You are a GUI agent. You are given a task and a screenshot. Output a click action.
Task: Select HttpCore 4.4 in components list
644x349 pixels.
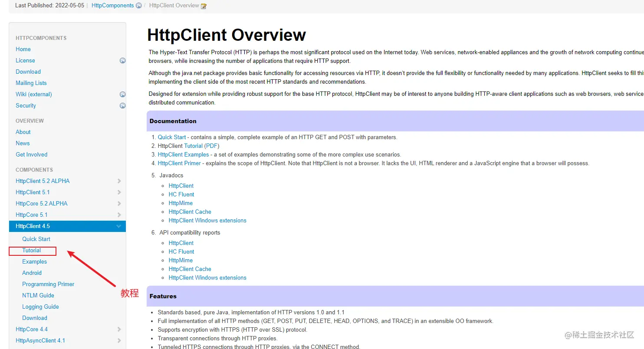tap(32, 329)
